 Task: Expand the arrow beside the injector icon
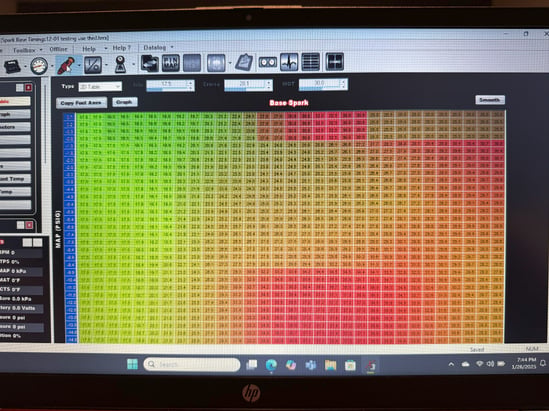[x=79, y=65]
